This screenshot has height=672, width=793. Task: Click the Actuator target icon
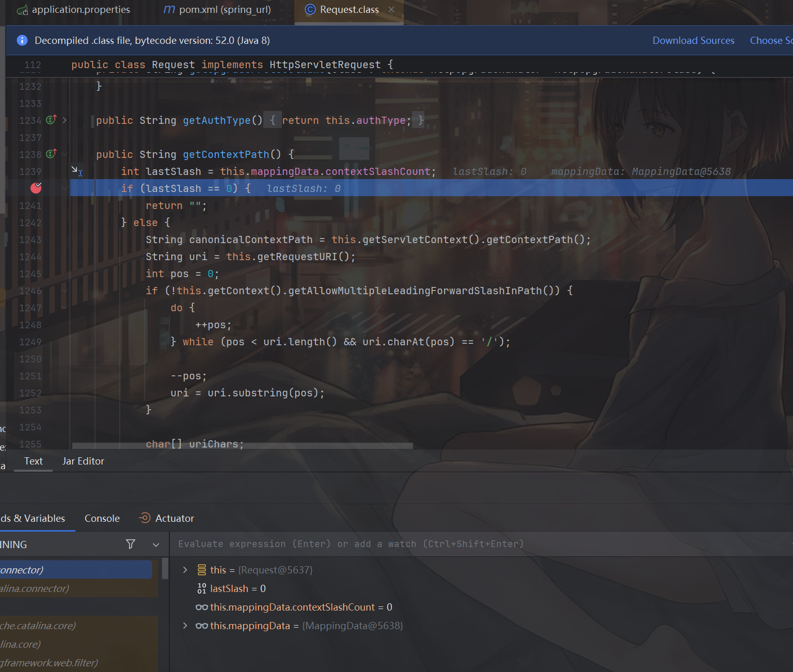(145, 518)
